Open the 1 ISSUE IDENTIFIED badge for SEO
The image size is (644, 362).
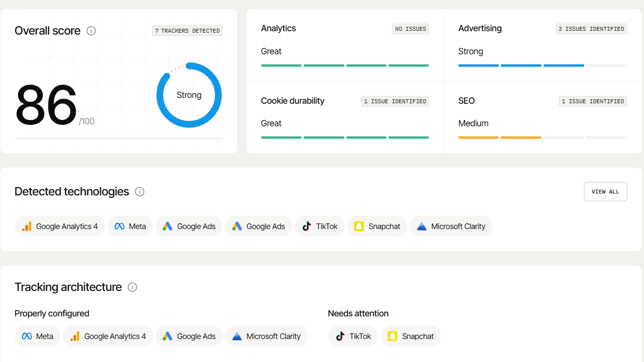(x=593, y=101)
